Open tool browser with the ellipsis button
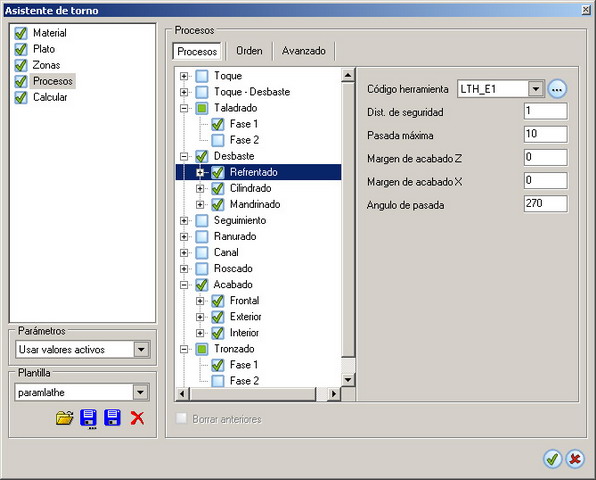Image resolution: width=596 pixels, height=480 pixels. click(557, 89)
